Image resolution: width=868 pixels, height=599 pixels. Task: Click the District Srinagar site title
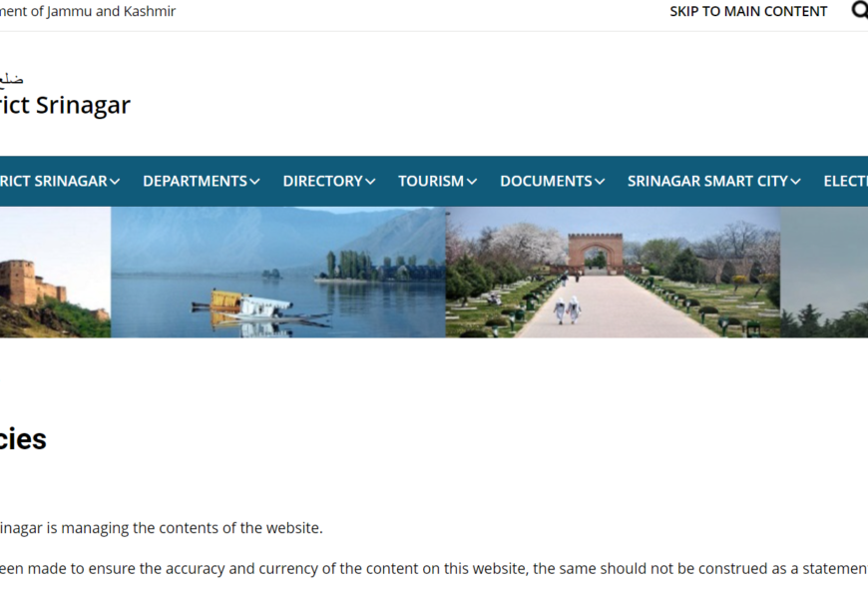(x=65, y=105)
